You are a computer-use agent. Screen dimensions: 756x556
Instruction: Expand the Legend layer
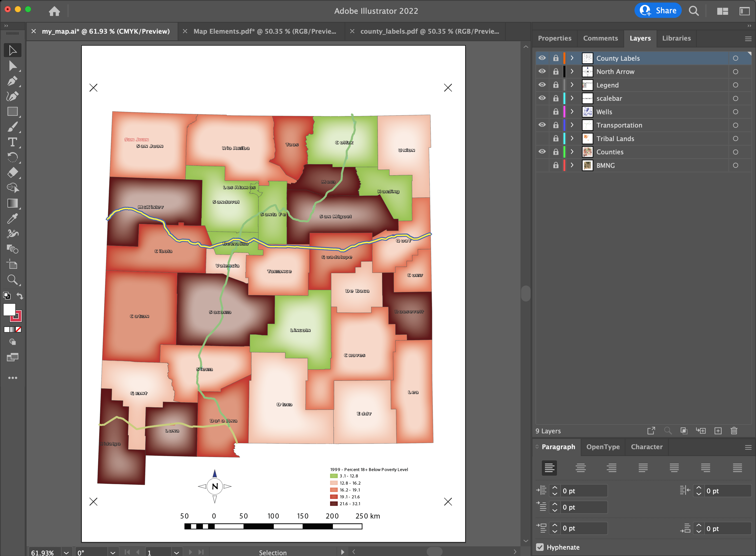click(x=572, y=85)
